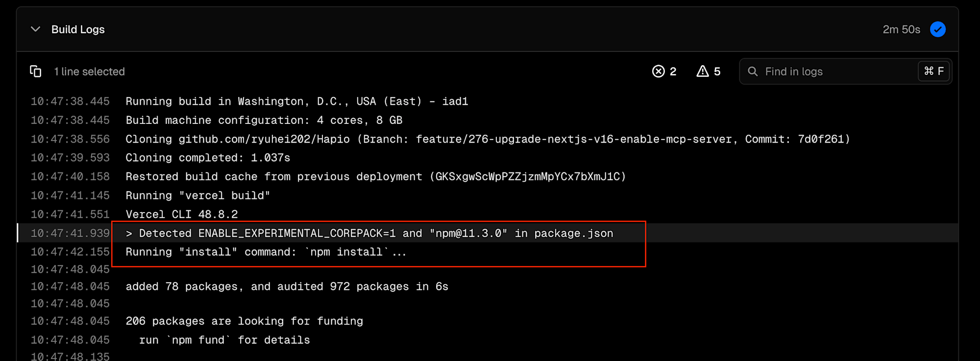
Task: Click the copy selected lines icon
Action: pyautogui.click(x=35, y=72)
